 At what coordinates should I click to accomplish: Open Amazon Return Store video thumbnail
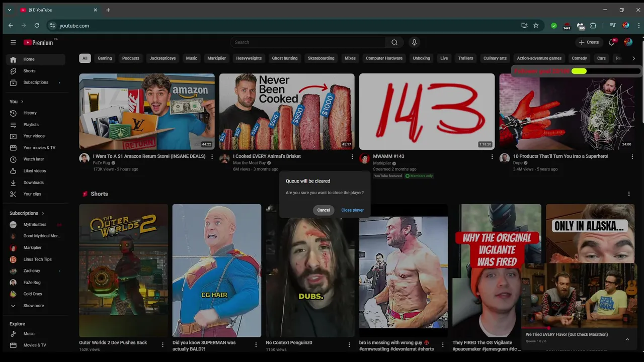[x=147, y=112]
